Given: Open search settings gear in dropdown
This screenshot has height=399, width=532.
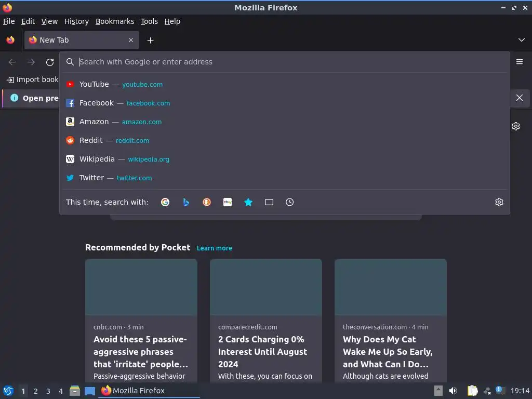Looking at the screenshot, I should pyautogui.click(x=499, y=202).
